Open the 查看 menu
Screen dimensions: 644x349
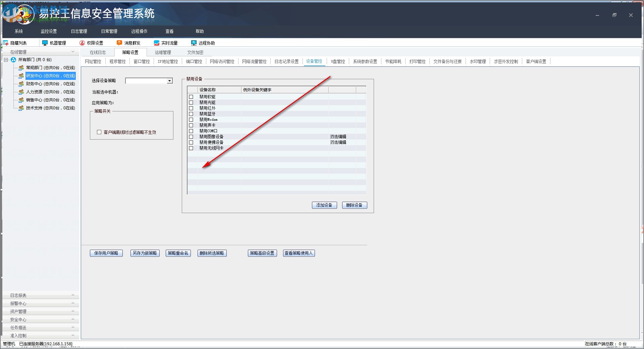[x=170, y=31]
